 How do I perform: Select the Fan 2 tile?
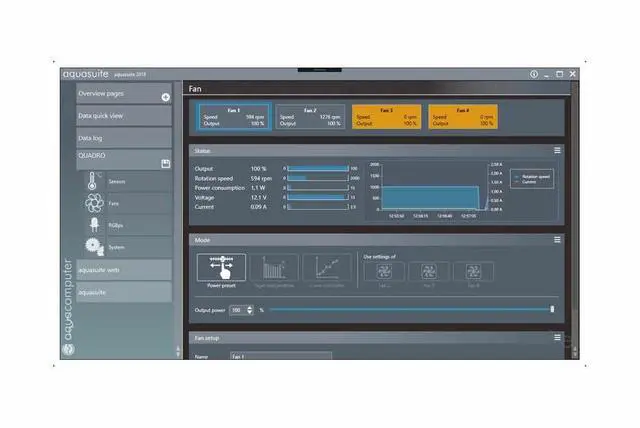[x=310, y=117]
